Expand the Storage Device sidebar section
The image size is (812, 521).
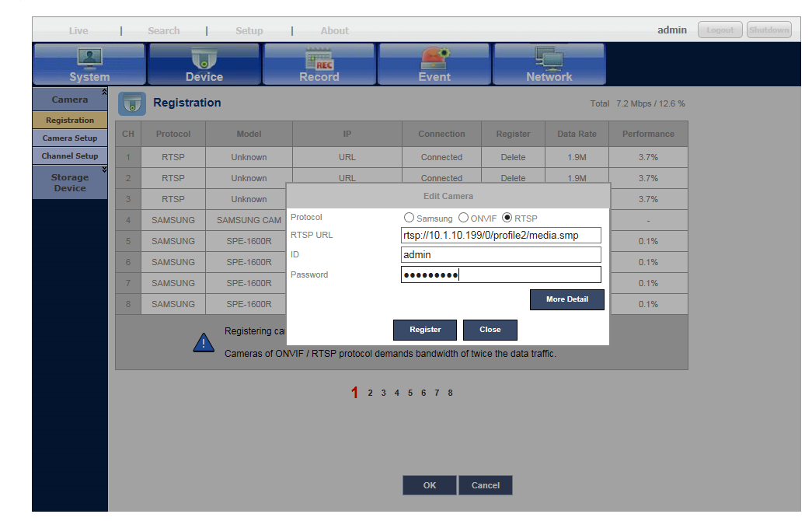click(104, 170)
